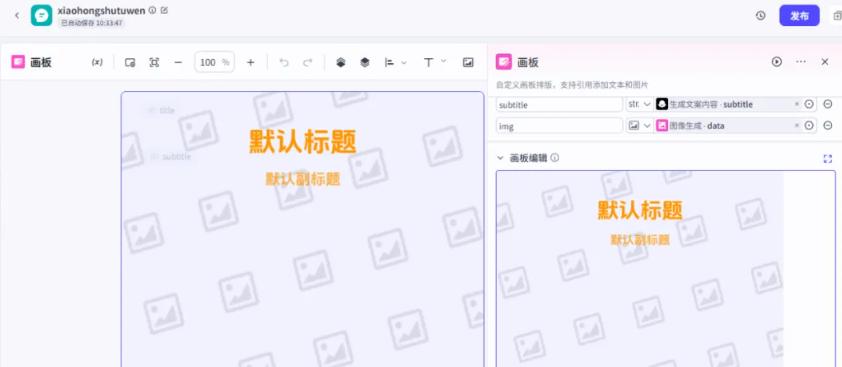Click the pink 画板 icon in right panel
Screen dimensions: 842x367
[x=504, y=62]
